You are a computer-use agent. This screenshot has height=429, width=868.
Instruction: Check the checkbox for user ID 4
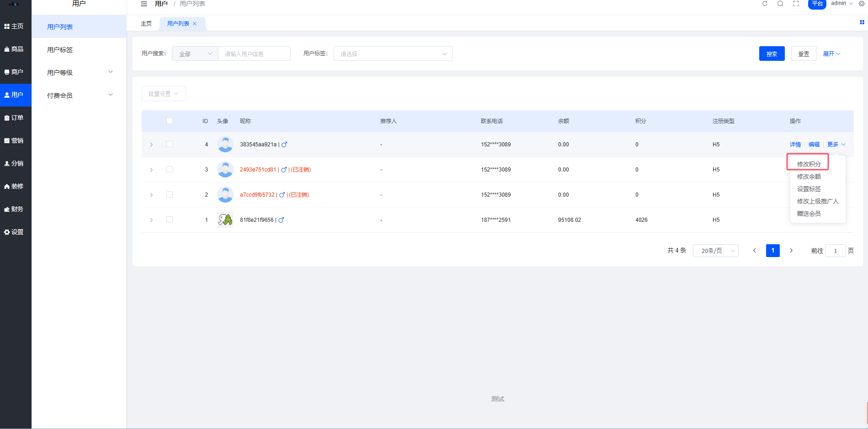tap(170, 144)
